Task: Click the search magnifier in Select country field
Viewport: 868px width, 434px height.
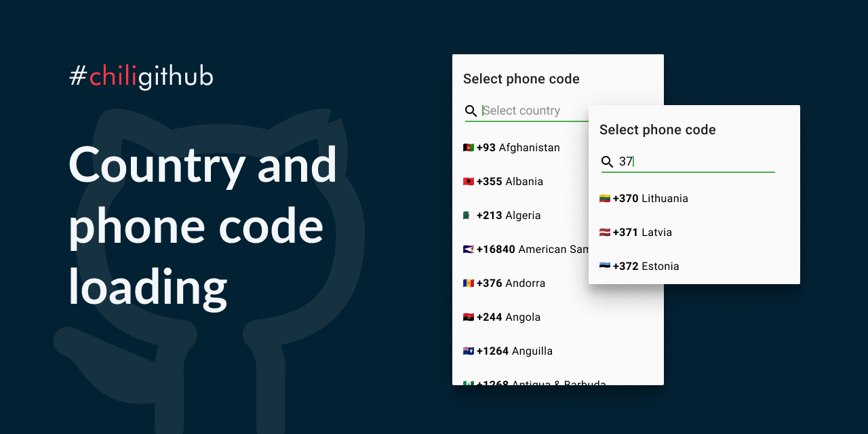Action: [471, 111]
